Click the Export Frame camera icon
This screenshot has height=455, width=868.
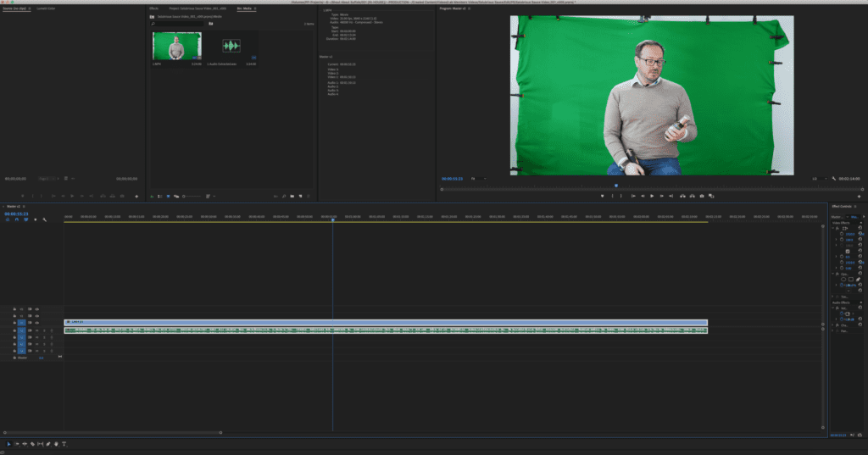point(703,196)
